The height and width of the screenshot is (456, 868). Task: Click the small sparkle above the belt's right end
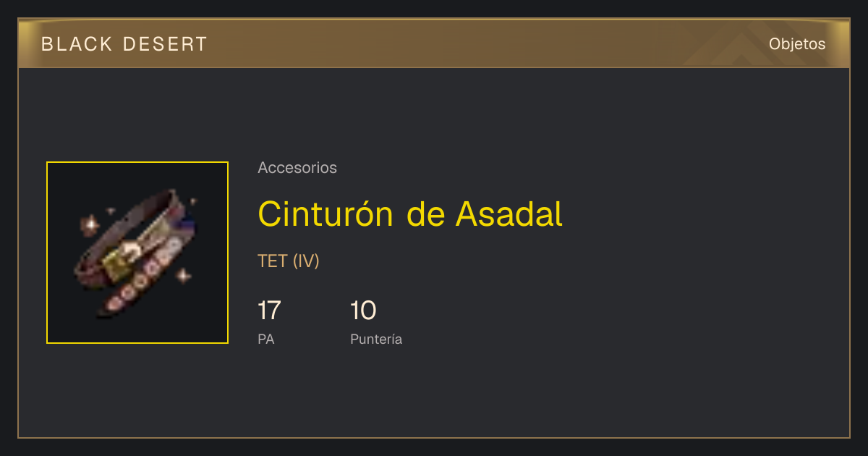[x=192, y=200]
